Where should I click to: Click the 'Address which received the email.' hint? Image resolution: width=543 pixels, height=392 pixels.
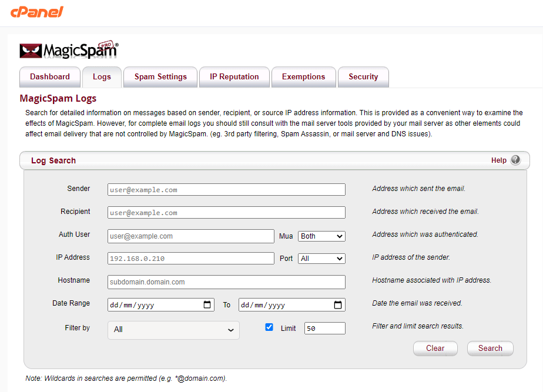tap(425, 212)
